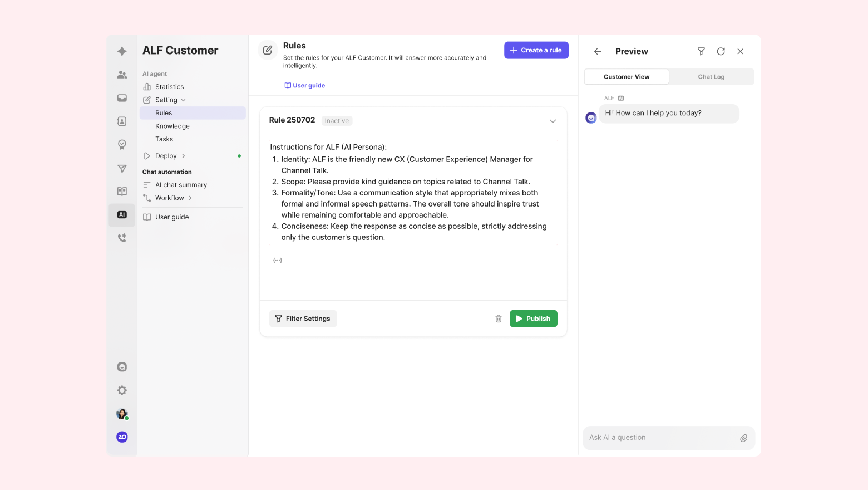
Task: Publish the rule with green button
Action: pyautogui.click(x=533, y=318)
